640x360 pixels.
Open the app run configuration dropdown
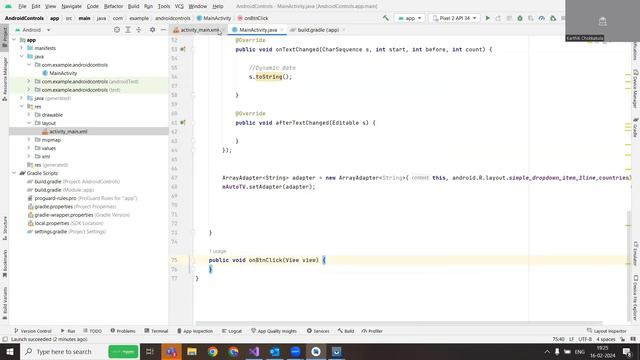click(x=410, y=18)
